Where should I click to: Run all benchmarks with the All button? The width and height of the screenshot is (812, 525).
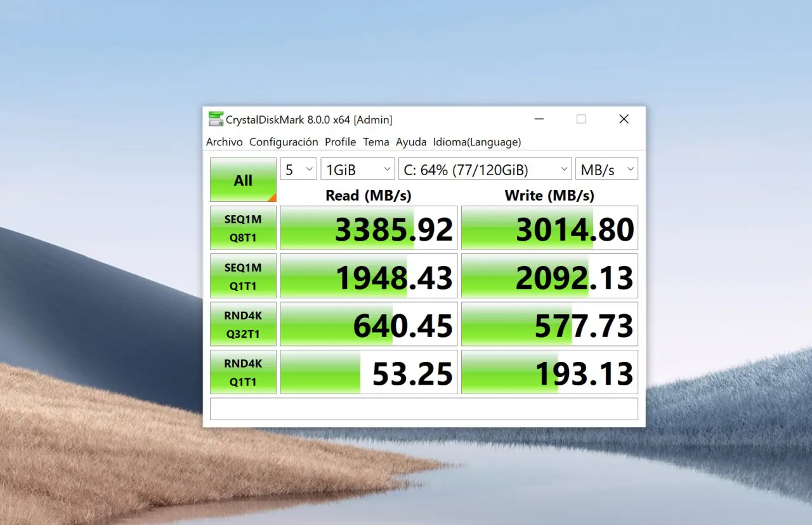243,180
